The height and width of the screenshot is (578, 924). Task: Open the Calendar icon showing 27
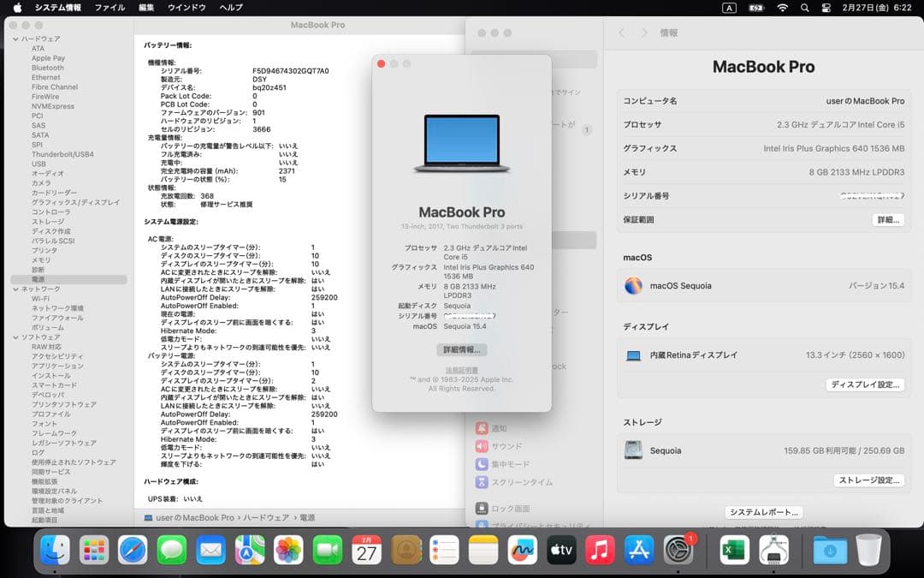coord(366,551)
